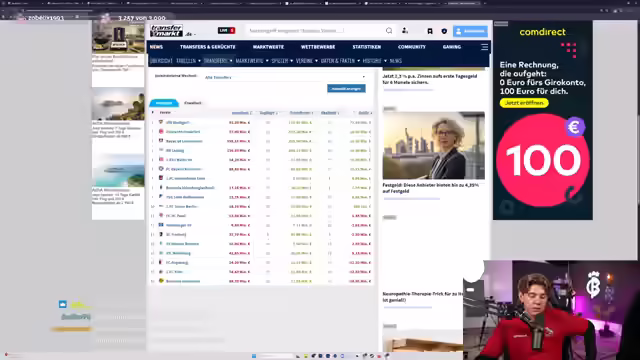Open the bookmark watchlist icon

click(x=430, y=31)
